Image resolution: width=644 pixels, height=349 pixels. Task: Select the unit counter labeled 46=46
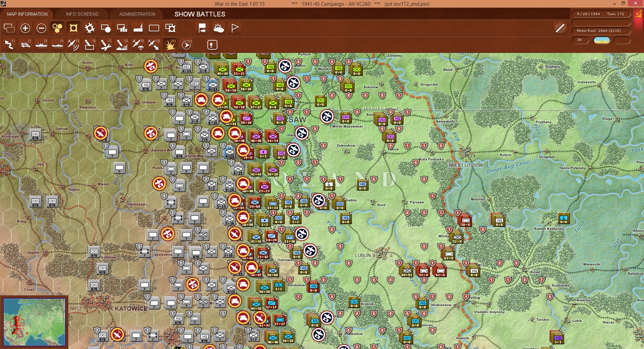point(273,338)
